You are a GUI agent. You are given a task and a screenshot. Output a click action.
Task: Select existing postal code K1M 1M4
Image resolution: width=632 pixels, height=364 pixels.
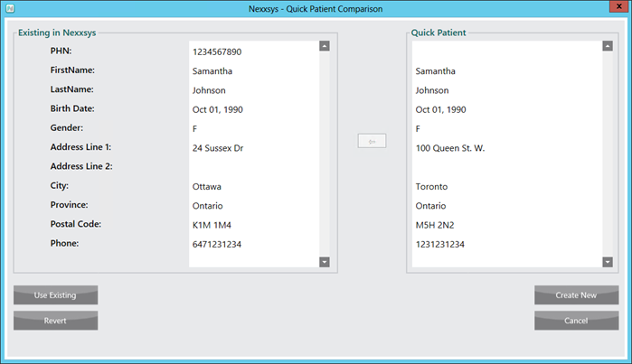pyautogui.click(x=212, y=225)
